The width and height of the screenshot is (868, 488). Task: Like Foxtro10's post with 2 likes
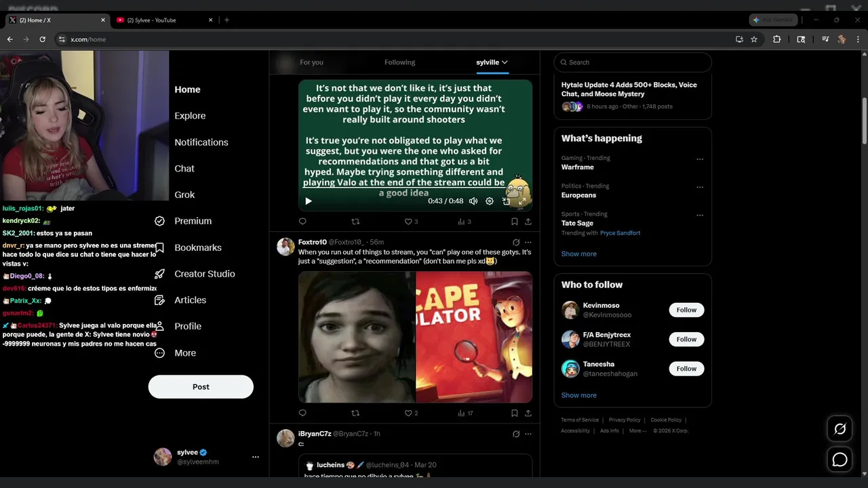(x=411, y=413)
